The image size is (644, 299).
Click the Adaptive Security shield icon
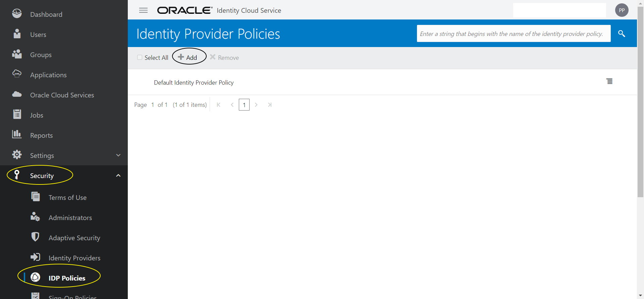tap(35, 237)
